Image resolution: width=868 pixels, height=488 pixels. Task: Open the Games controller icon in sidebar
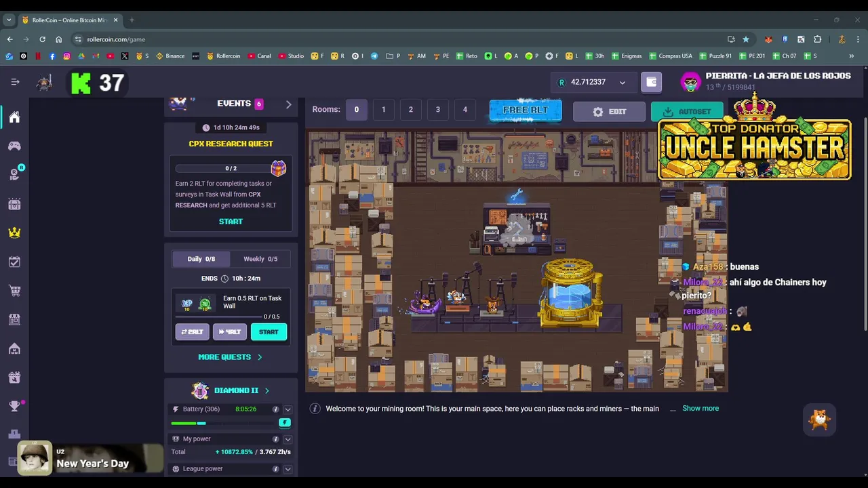click(x=14, y=146)
